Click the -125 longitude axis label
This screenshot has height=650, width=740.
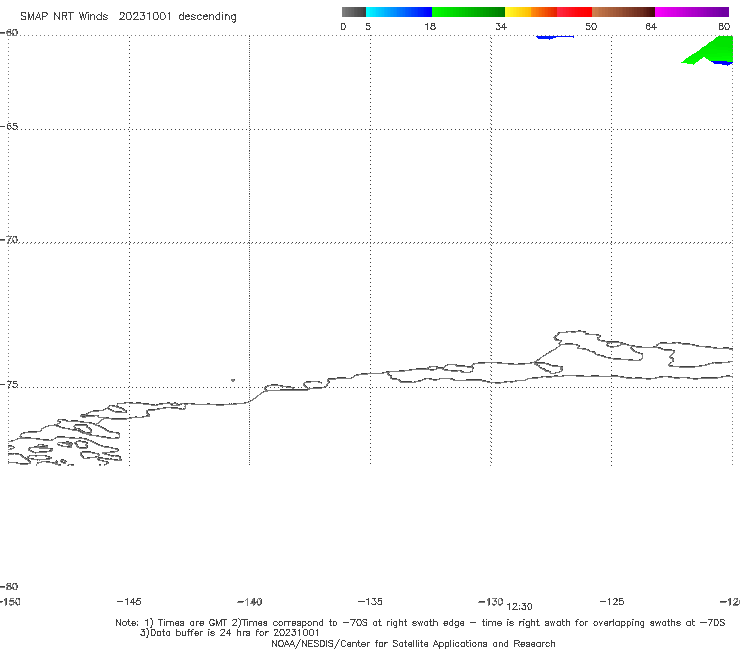tap(612, 601)
